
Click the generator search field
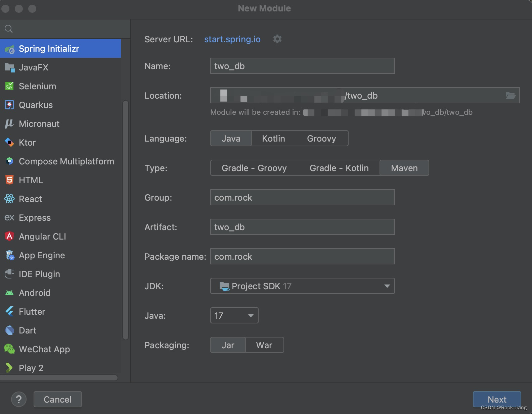tap(65, 29)
